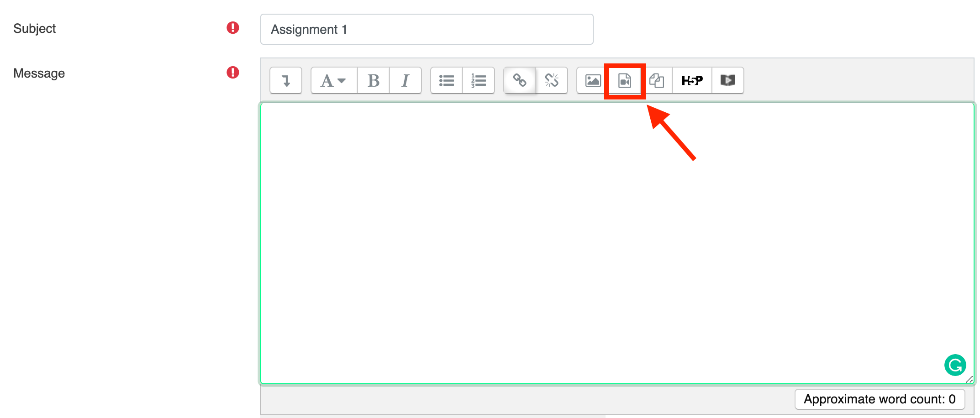The height and width of the screenshot is (418, 980).
Task: Click the Approximate word count box
Action: [879, 399]
